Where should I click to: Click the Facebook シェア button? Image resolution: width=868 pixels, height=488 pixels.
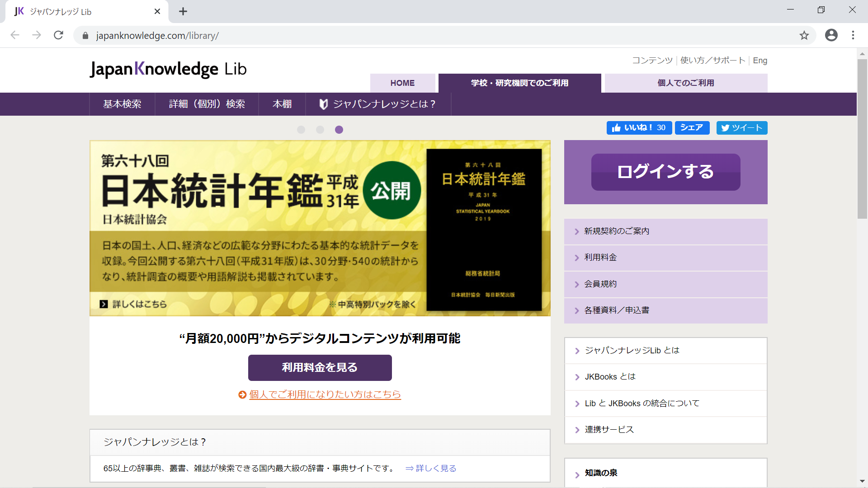(692, 128)
